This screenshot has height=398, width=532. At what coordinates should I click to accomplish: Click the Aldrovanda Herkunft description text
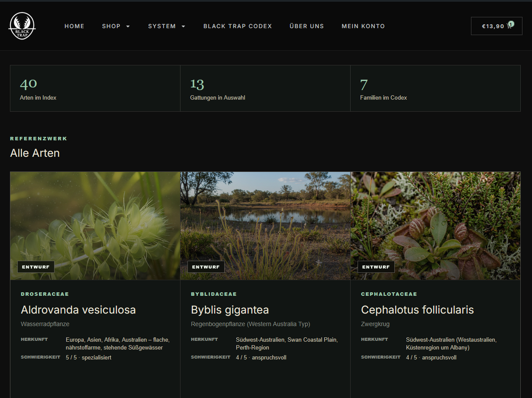pyautogui.click(x=118, y=343)
